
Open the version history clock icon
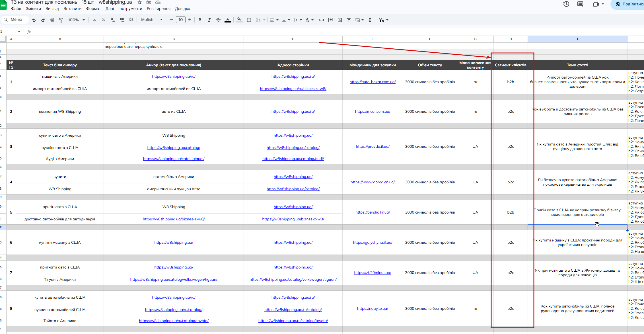pos(566,4)
